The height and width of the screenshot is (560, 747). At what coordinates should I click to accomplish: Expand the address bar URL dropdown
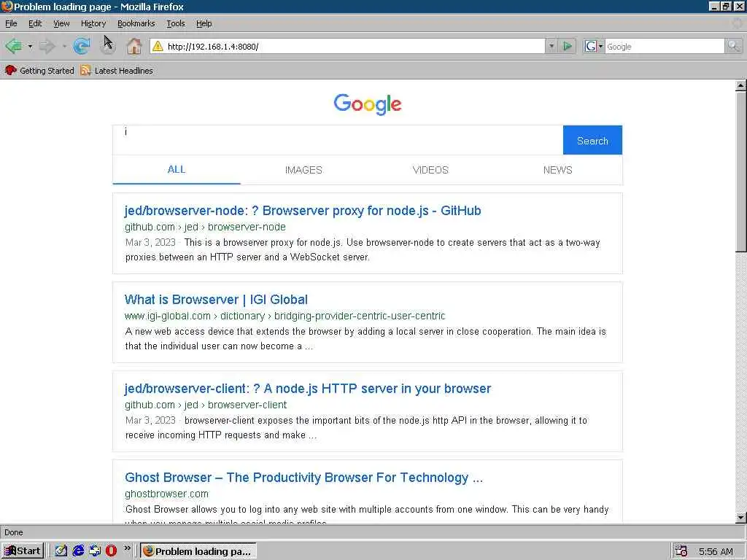[551, 46]
